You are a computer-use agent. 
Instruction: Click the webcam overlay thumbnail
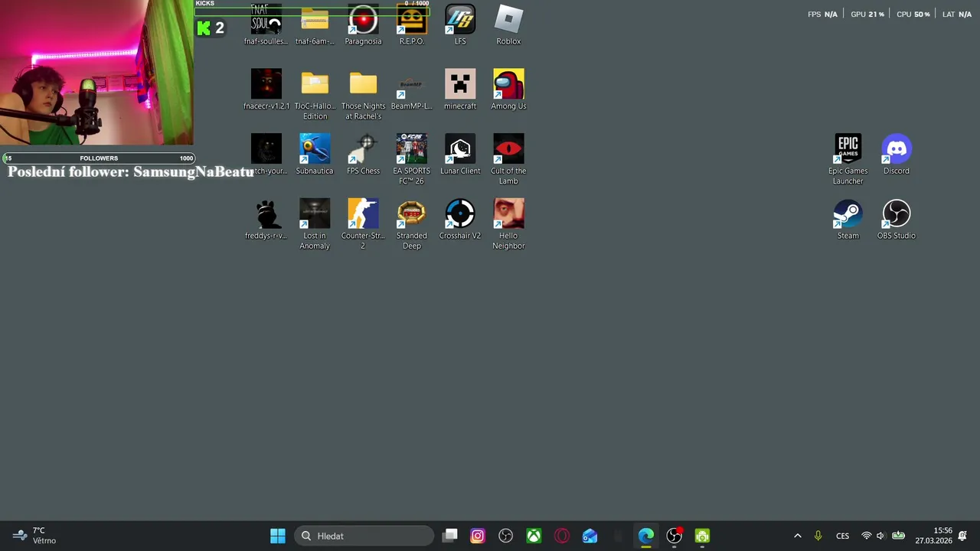point(96,72)
